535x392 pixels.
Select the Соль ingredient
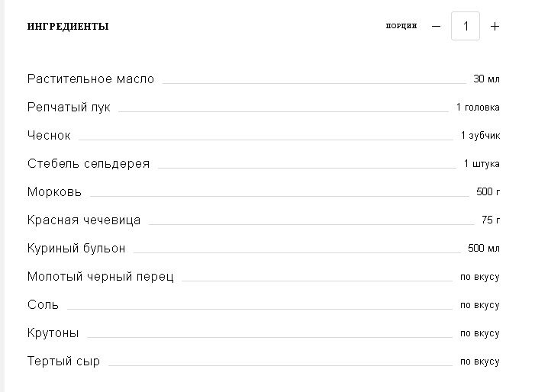point(43,305)
